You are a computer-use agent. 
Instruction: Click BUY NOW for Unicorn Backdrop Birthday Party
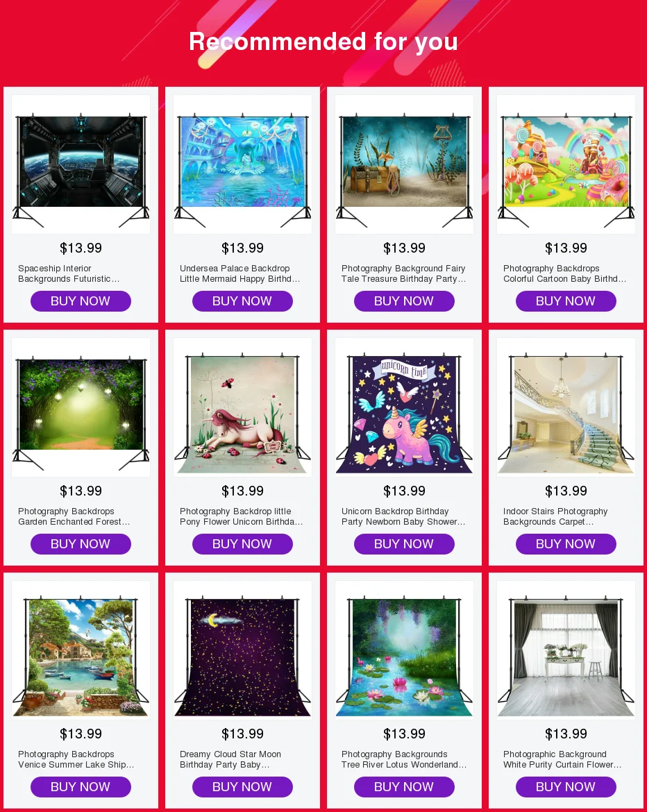click(x=404, y=543)
